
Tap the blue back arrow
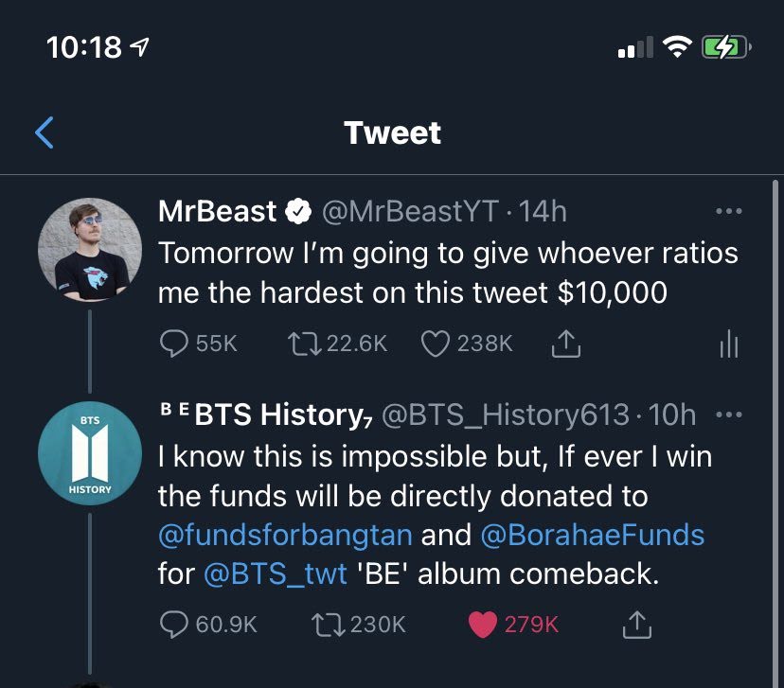tap(45, 132)
